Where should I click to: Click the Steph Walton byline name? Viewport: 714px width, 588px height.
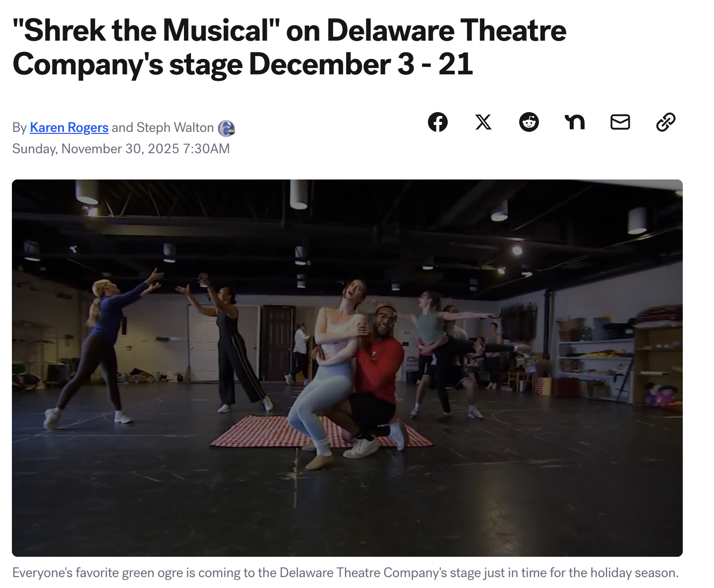click(x=175, y=127)
